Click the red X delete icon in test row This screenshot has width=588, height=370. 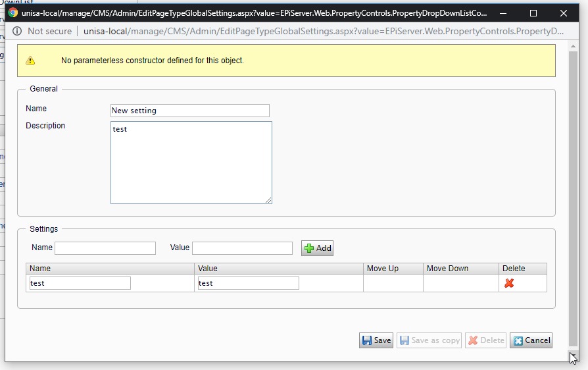coord(509,283)
